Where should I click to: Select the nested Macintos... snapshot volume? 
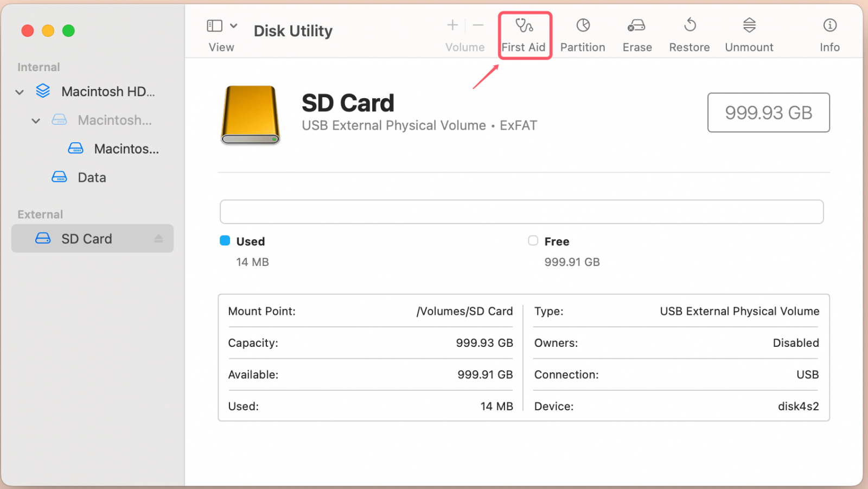pos(126,149)
